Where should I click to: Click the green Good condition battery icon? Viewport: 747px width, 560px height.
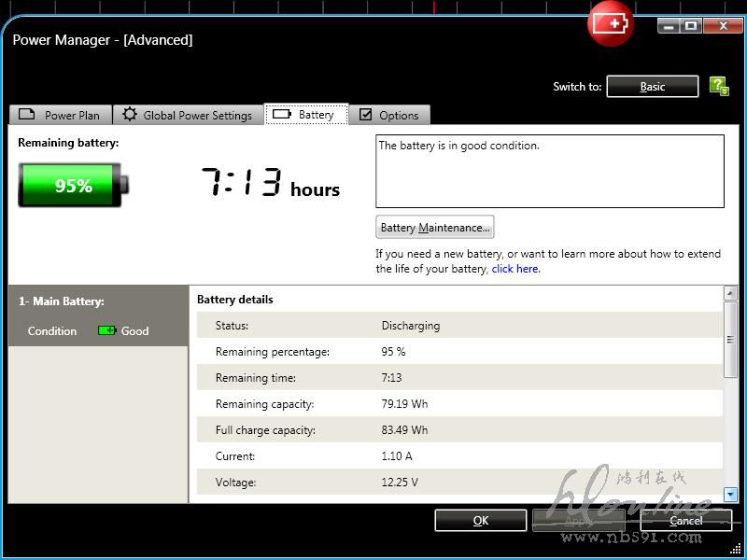tap(107, 330)
